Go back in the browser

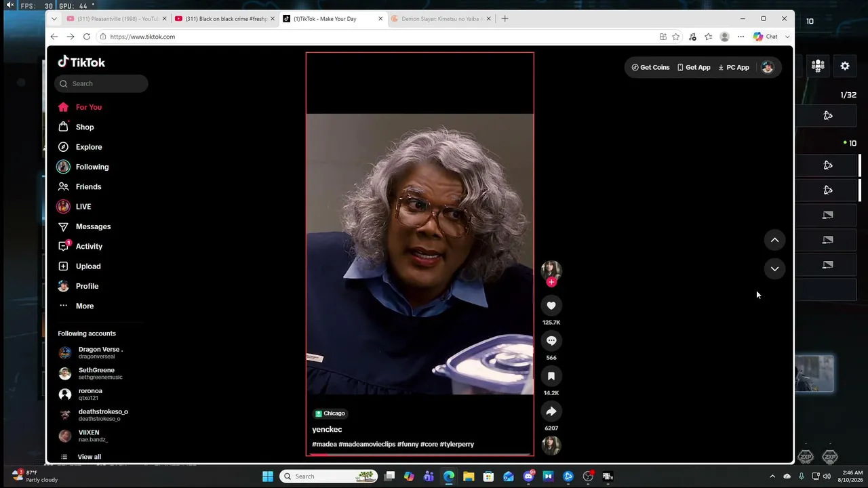(x=54, y=37)
